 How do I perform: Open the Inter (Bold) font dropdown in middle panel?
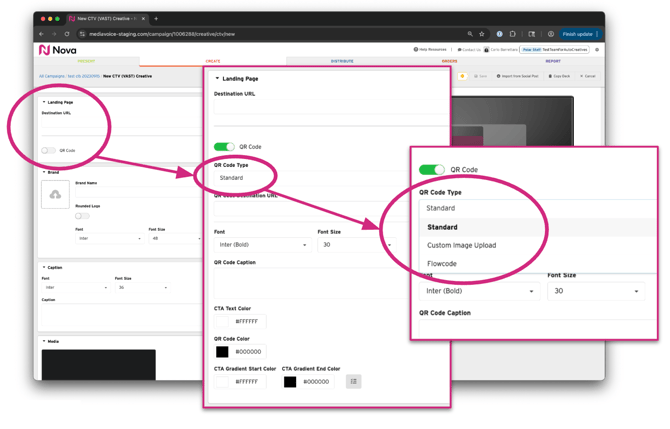[262, 245]
